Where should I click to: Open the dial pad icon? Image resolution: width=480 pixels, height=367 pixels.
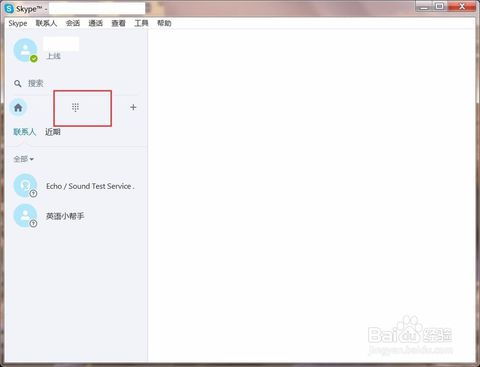click(75, 107)
